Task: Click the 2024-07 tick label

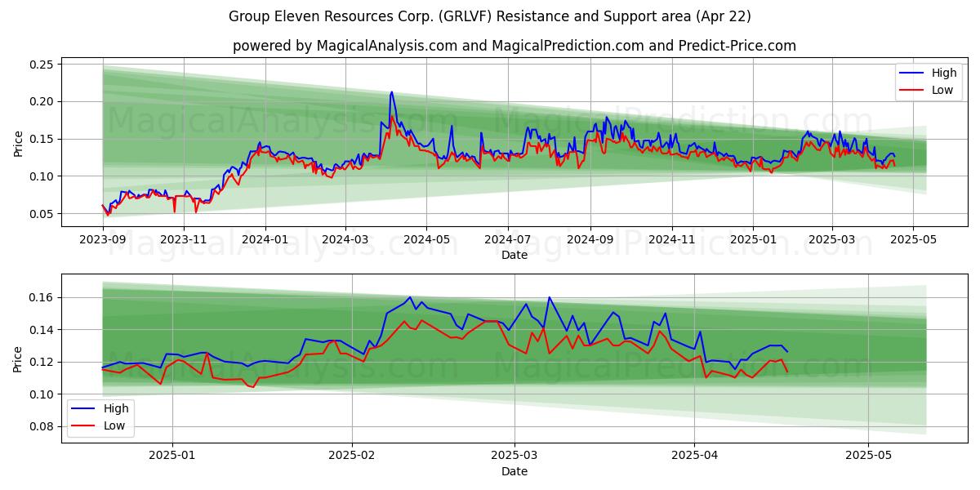Action: tap(508, 240)
